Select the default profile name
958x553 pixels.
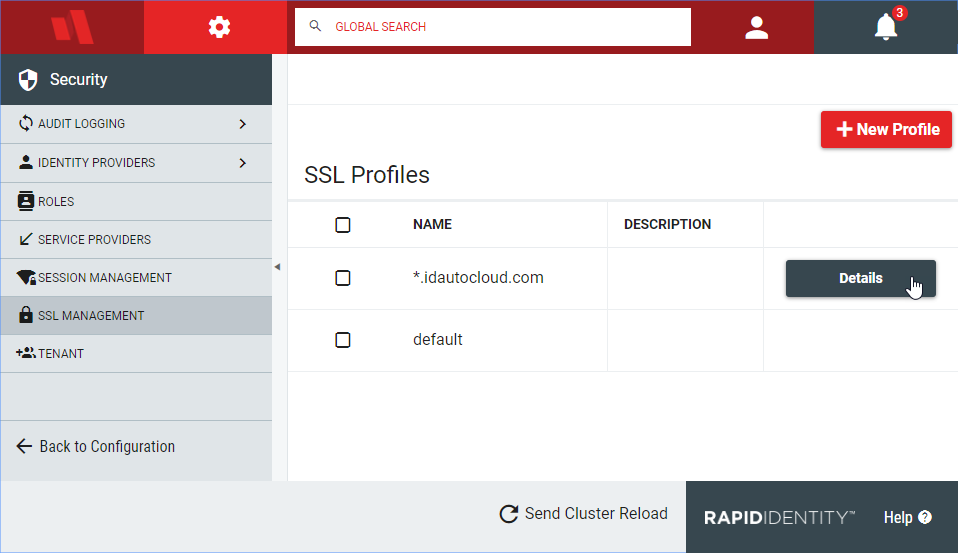(437, 339)
